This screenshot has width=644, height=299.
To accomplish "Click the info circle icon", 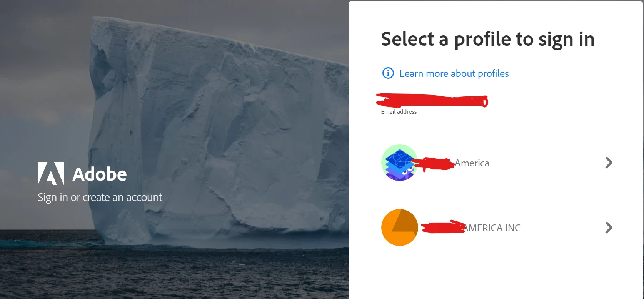I will point(388,73).
